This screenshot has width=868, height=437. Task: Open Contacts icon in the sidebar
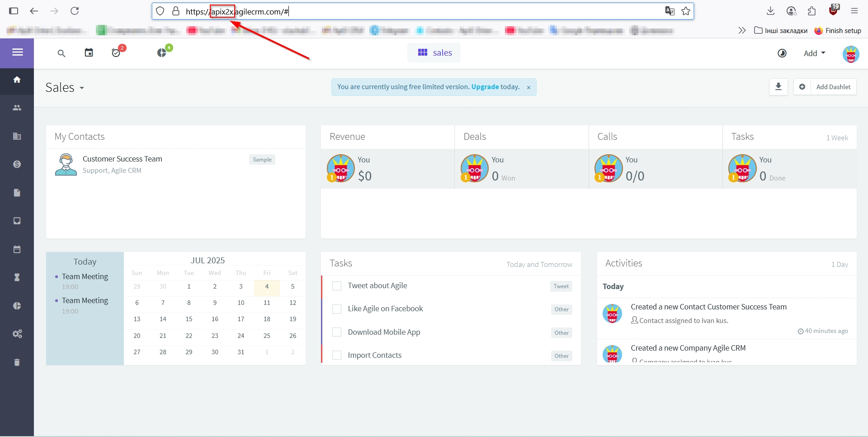17,108
